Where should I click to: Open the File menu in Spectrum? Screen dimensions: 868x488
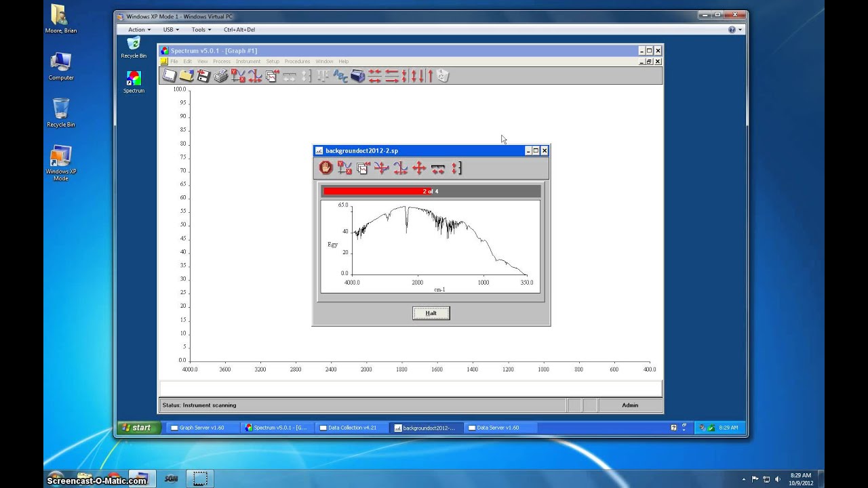174,62
